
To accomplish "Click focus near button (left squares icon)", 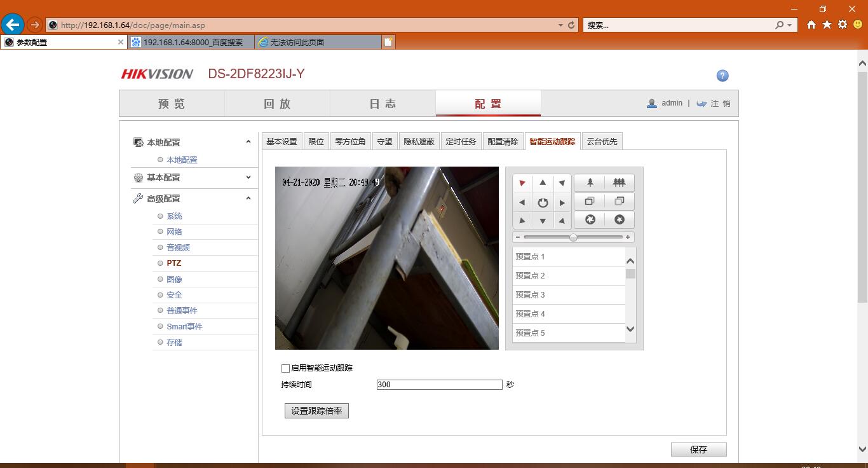I will point(590,201).
